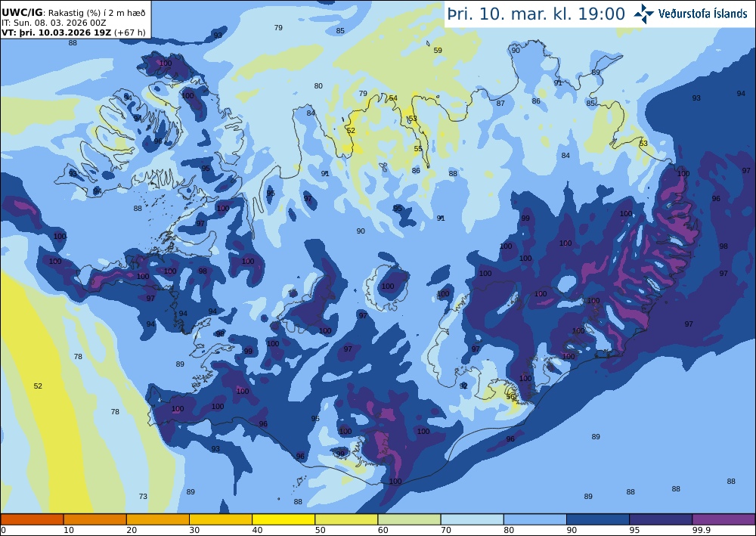Pick the 60–70 pale green legend swatch
The width and height of the screenshot is (756, 536).
tap(409, 519)
